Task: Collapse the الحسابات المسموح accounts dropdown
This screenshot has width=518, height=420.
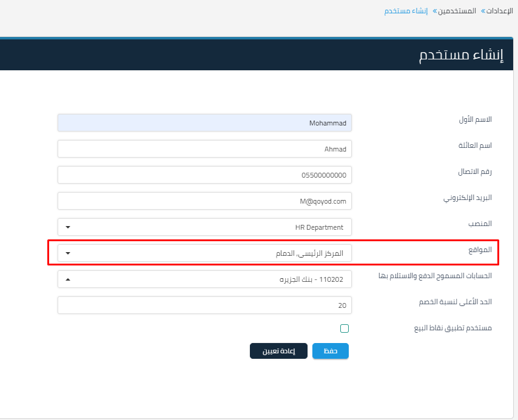Action: click(x=68, y=279)
